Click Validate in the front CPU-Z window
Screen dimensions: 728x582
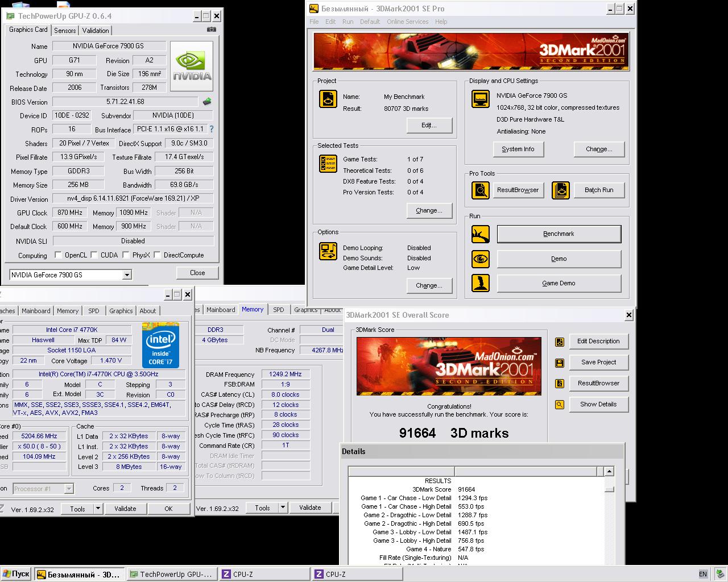pyautogui.click(x=125, y=509)
